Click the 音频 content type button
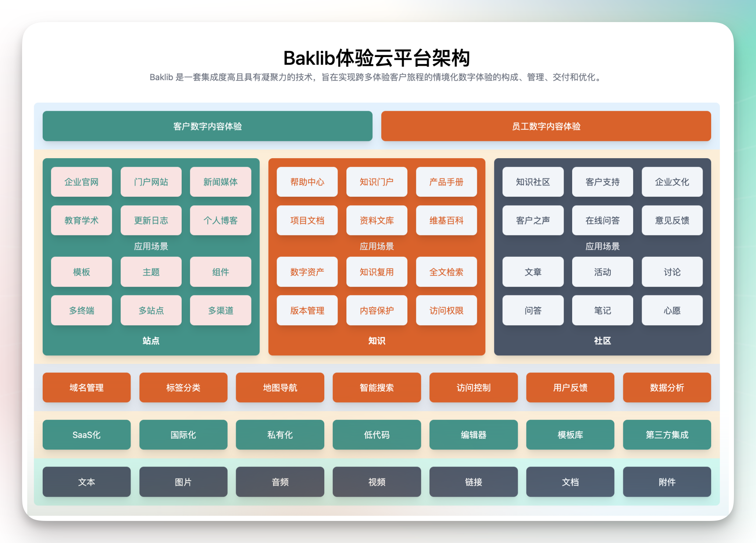 pyautogui.click(x=280, y=482)
